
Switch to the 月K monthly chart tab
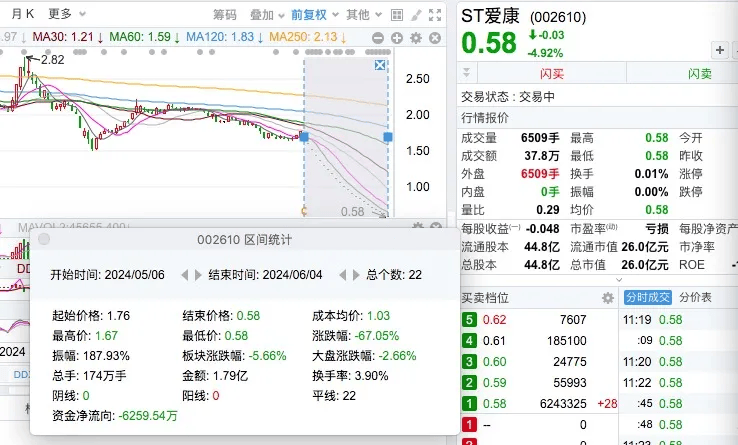pos(23,14)
